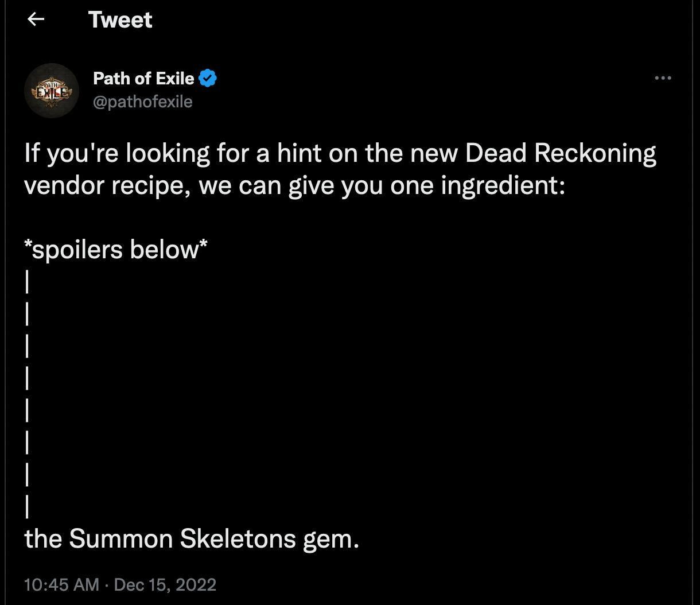Click the back arrow icon
The image size is (700, 605).
tap(36, 20)
